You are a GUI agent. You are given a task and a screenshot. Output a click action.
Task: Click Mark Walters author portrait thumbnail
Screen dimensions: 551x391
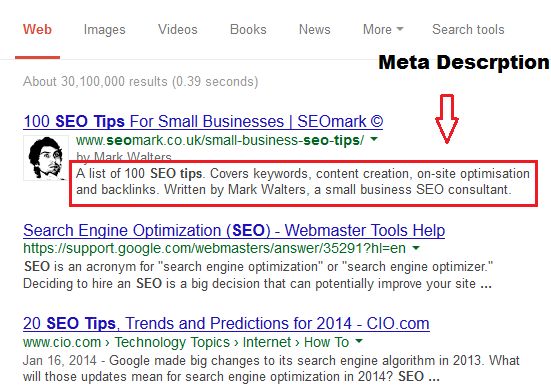coord(46,158)
